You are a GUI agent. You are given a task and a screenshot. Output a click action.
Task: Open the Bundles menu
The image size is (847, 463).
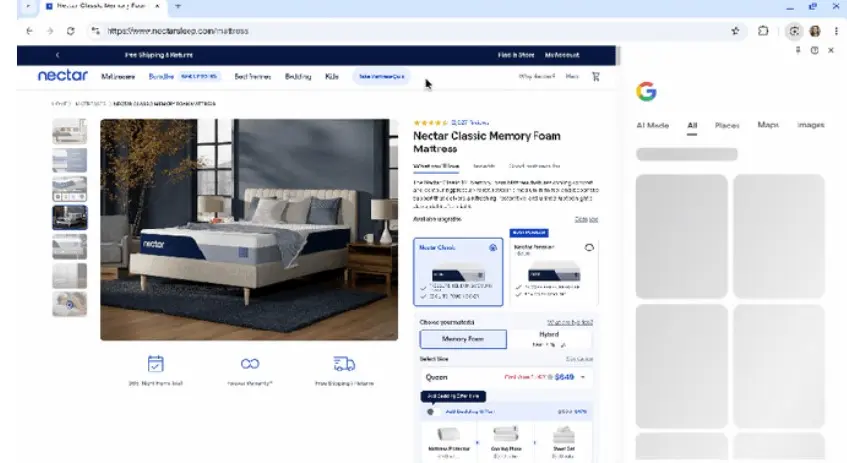coord(161,77)
